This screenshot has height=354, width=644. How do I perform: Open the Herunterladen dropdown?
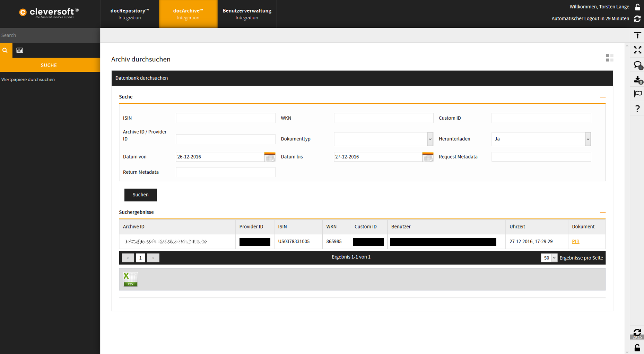pyautogui.click(x=588, y=139)
